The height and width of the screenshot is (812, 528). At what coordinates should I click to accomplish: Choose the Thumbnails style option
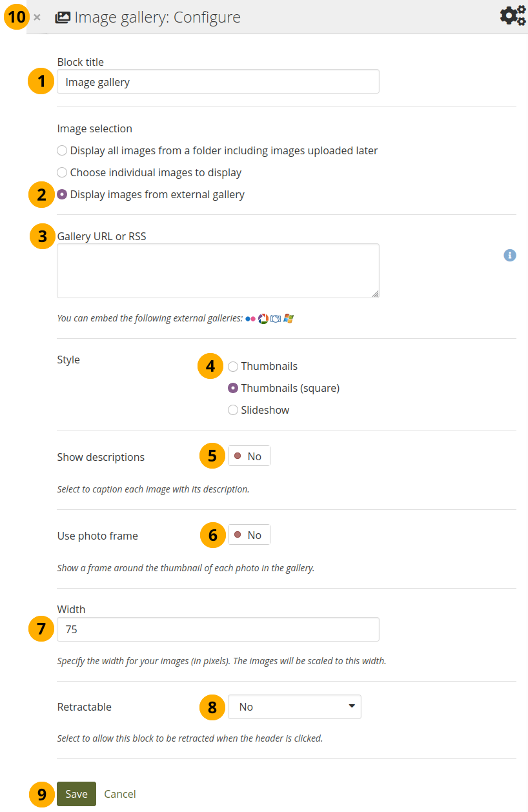[x=233, y=367]
